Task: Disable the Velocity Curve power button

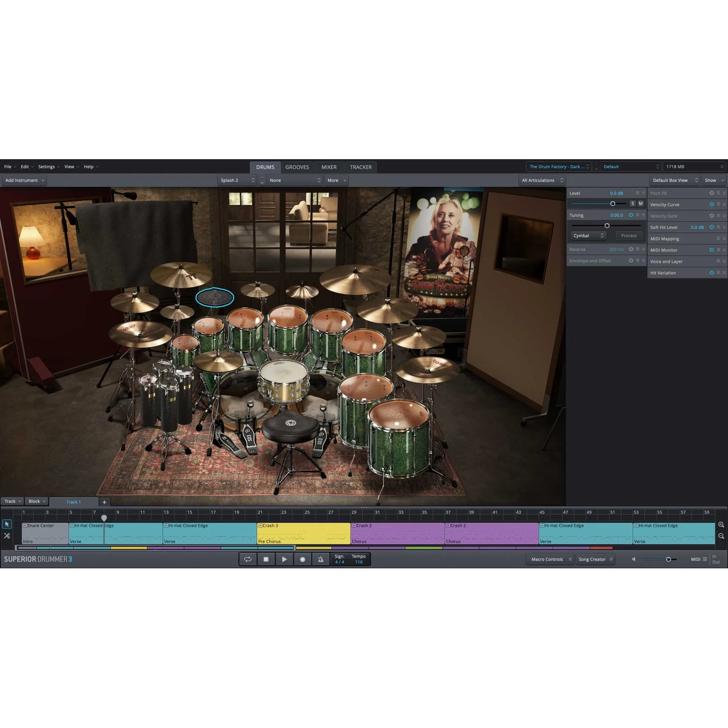Action: pos(711,204)
